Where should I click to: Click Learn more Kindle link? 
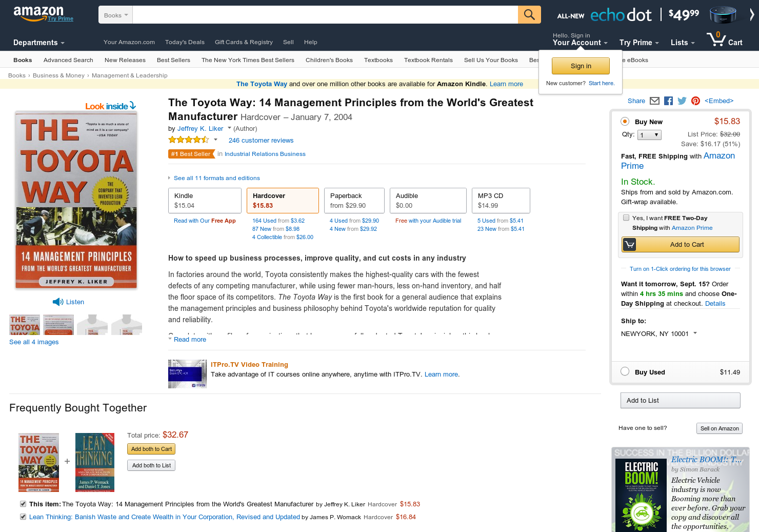506,84
